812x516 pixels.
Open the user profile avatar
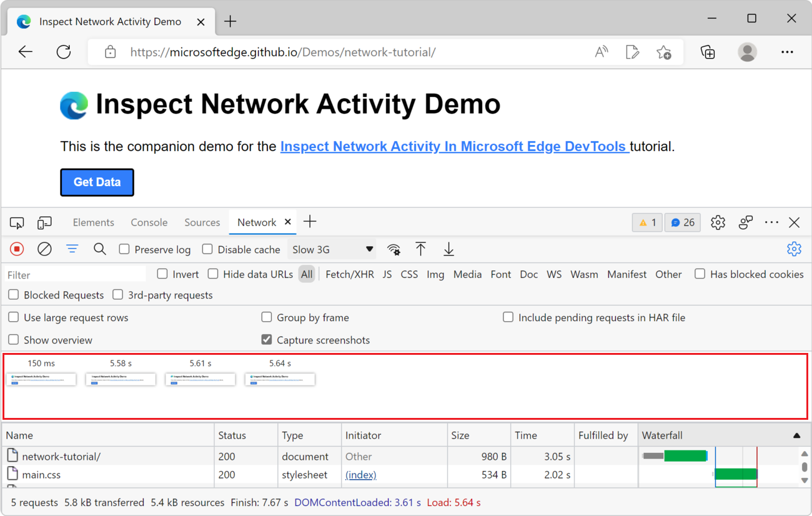click(x=747, y=52)
